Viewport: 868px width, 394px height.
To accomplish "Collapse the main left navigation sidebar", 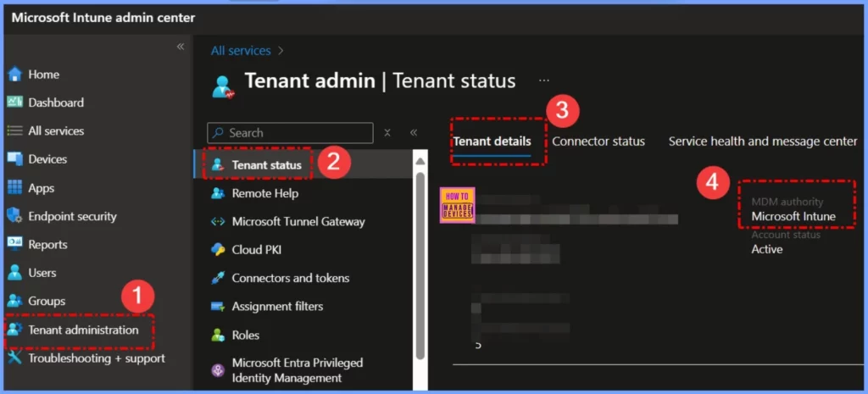I will tap(181, 47).
